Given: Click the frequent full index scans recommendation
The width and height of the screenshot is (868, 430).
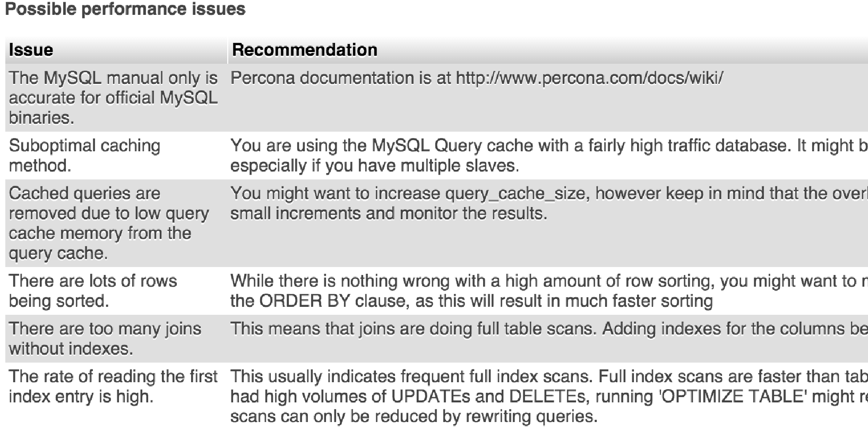Looking at the screenshot, I should coord(549,377).
